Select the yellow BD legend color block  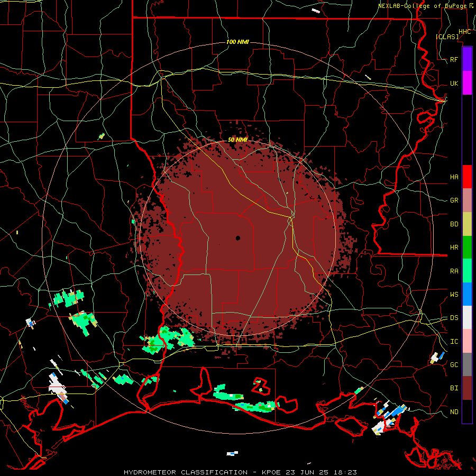coord(467,224)
